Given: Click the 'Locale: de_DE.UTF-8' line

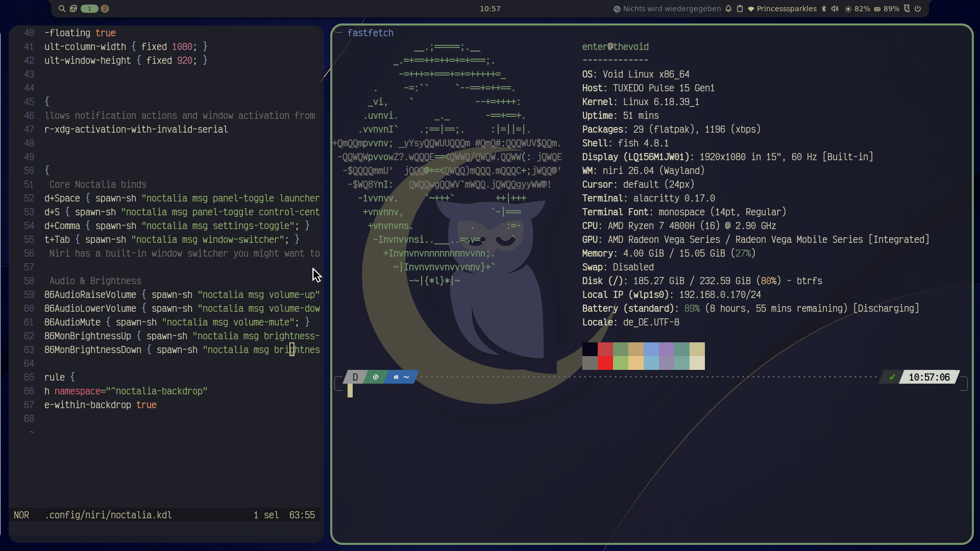Looking at the screenshot, I should tap(631, 322).
